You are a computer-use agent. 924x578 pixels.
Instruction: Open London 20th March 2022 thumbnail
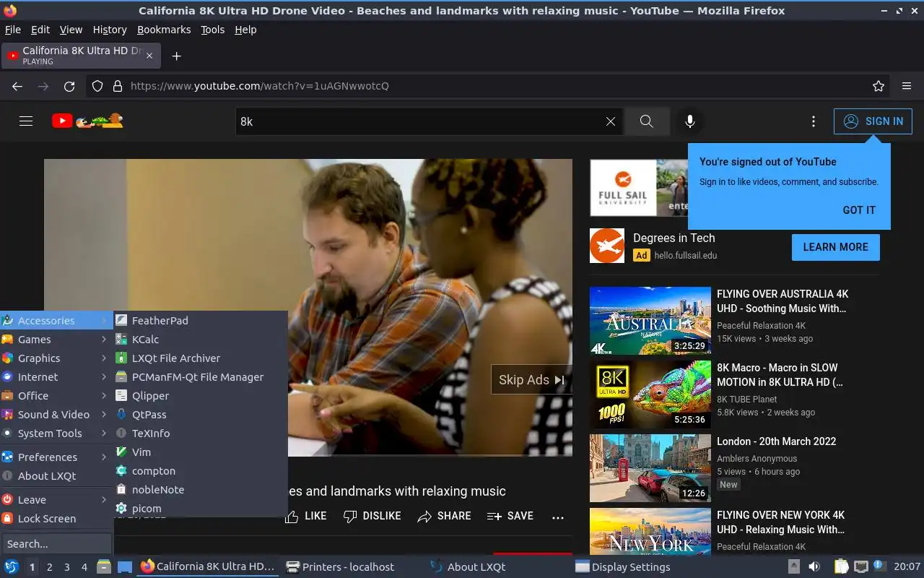tap(650, 468)
